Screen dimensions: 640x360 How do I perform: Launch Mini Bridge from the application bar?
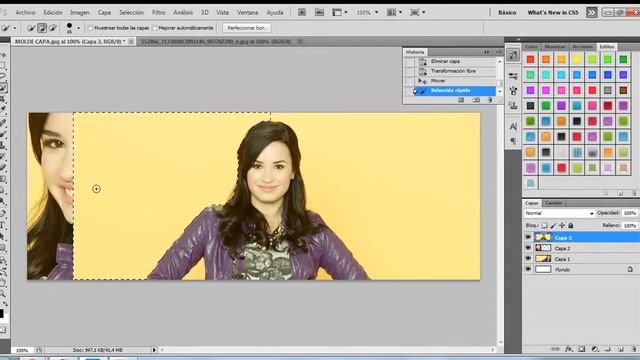click(319, 13)
